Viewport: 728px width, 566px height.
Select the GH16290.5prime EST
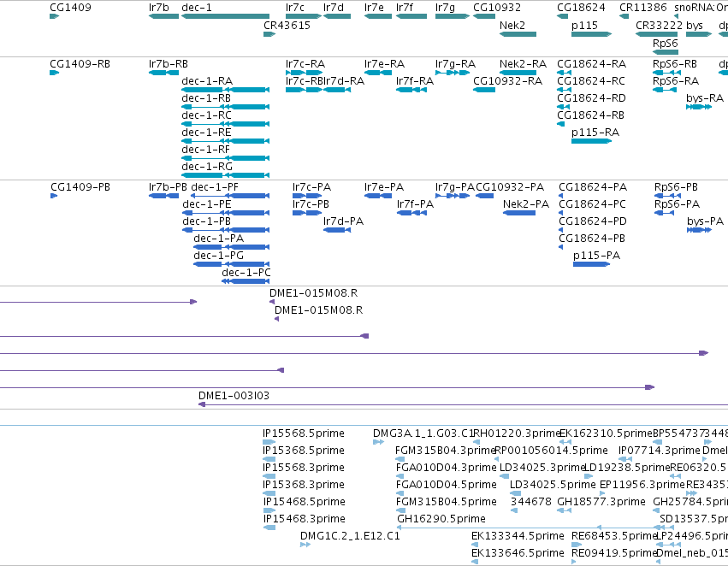[535, 528]
